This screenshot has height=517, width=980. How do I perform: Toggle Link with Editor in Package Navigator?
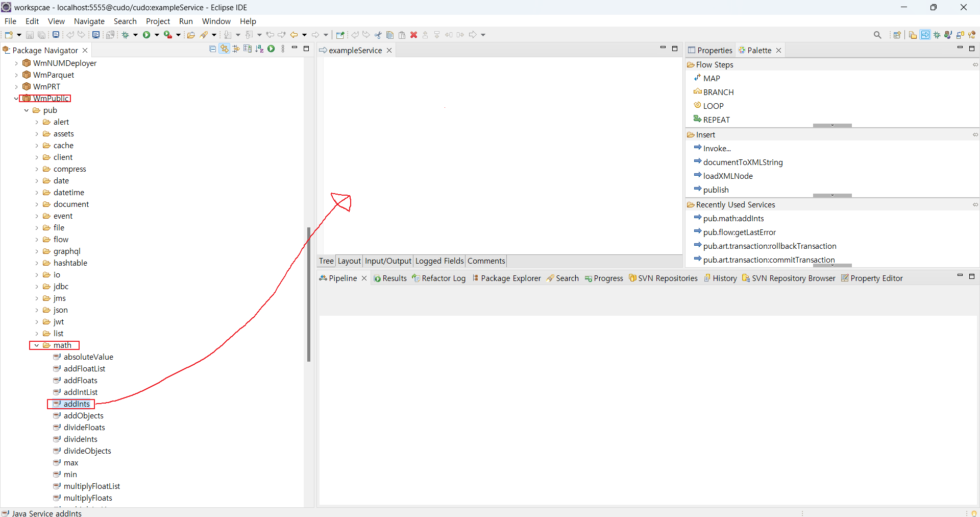224,49
